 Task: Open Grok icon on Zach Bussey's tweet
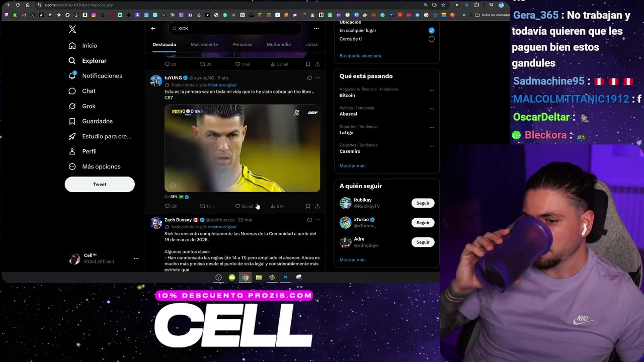click(309, 220)
